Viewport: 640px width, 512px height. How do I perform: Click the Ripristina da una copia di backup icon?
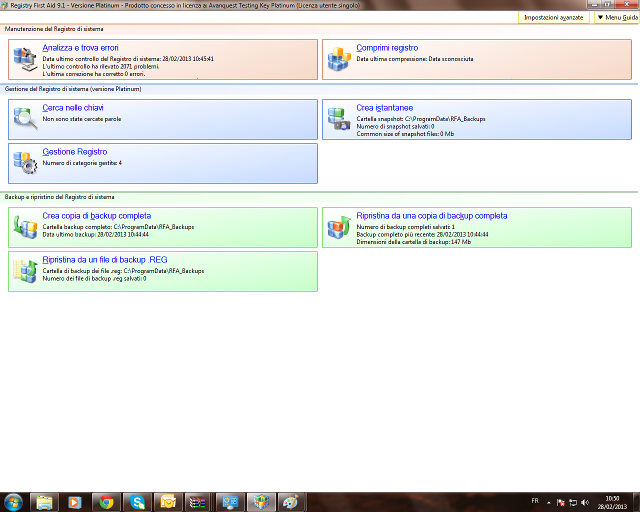pos(339,227)
